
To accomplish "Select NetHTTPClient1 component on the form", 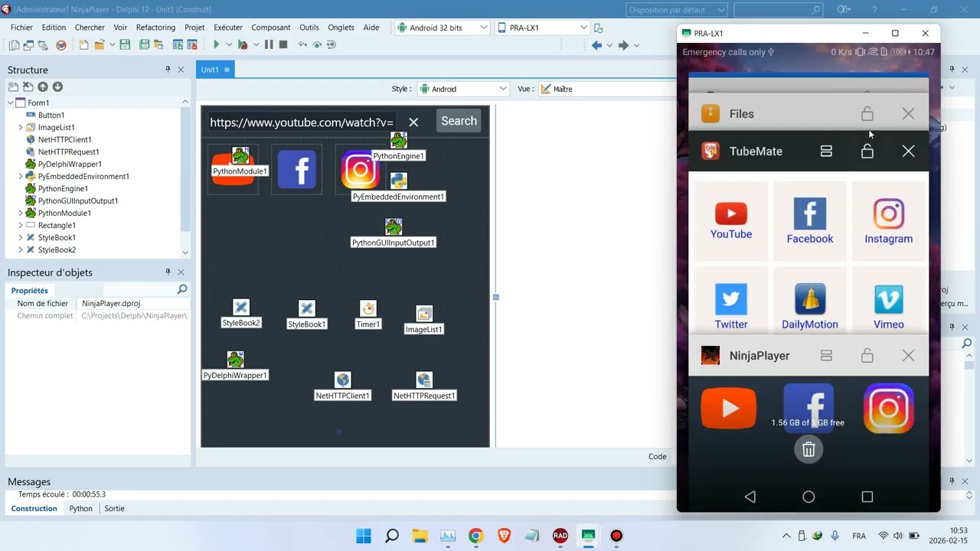I will (x=343, y=380).
